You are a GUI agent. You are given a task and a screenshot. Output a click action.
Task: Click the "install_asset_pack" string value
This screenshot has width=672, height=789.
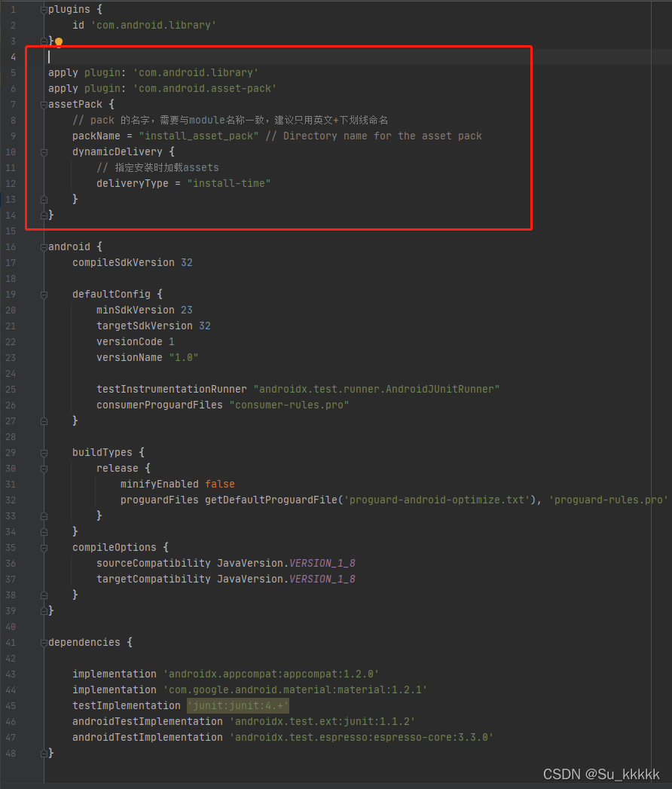coord(199,136)
